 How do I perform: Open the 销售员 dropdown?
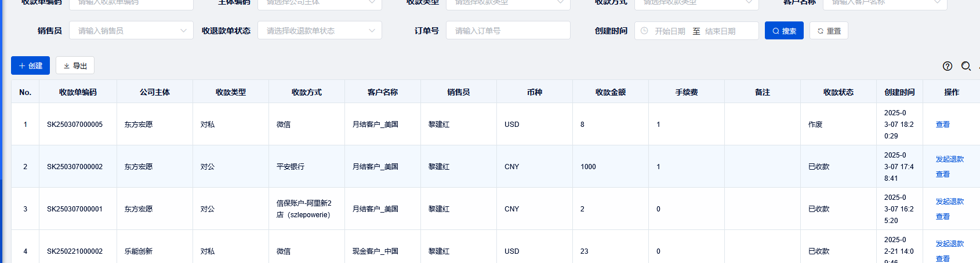(131, 31)
